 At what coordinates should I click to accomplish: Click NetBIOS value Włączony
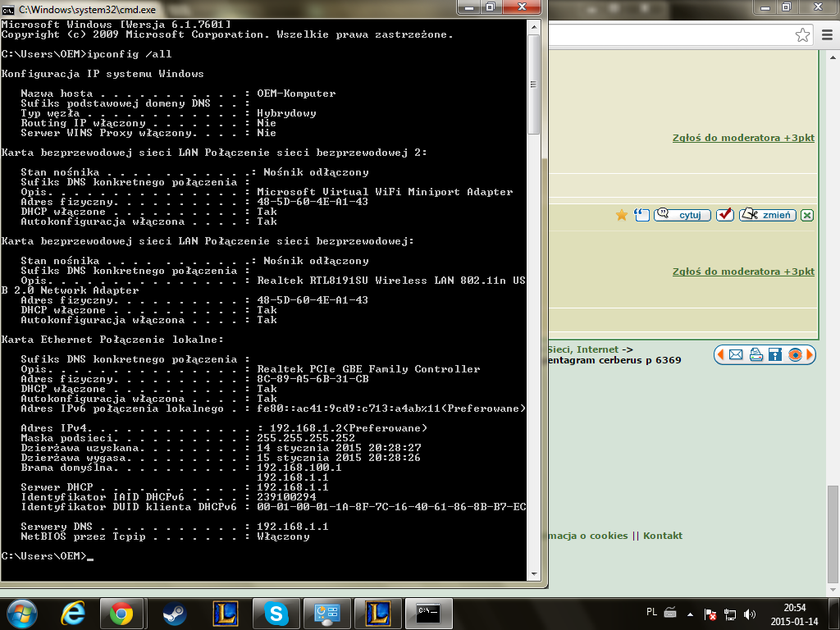(x=283, y=536)
